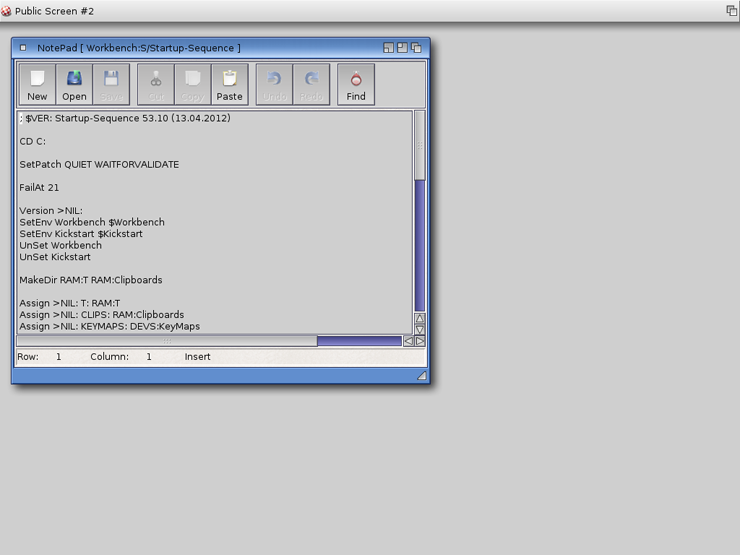Place cursor on the 'FailAt 21' line
This screenshot has width=740, height=555.
[x=39, y=188]
